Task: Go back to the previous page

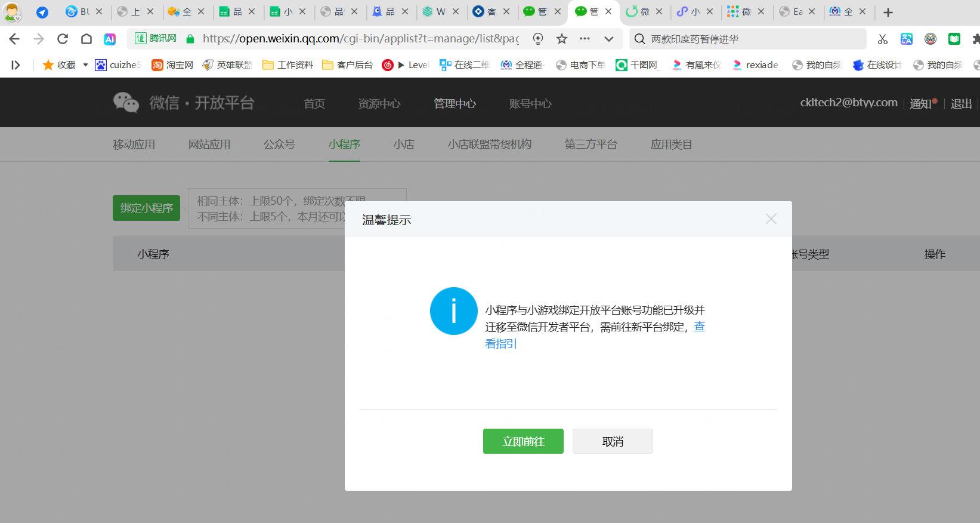Action: (14, 39)
